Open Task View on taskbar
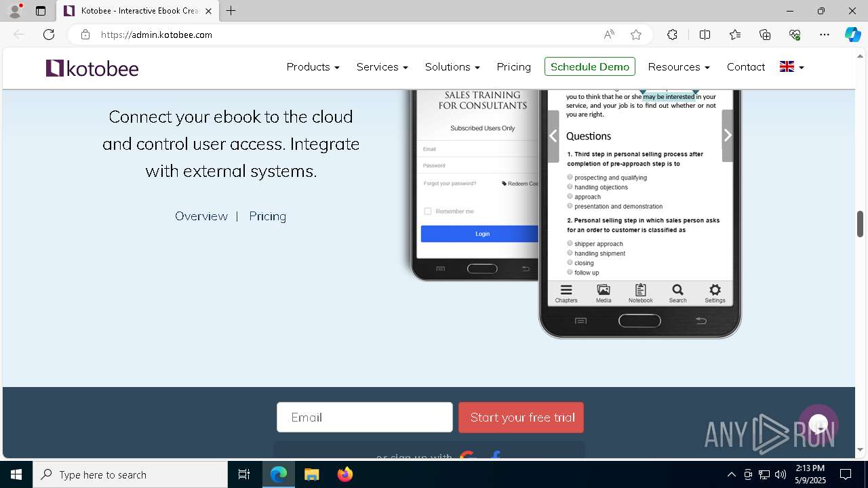The image size is (868, 488). point(244,474)
